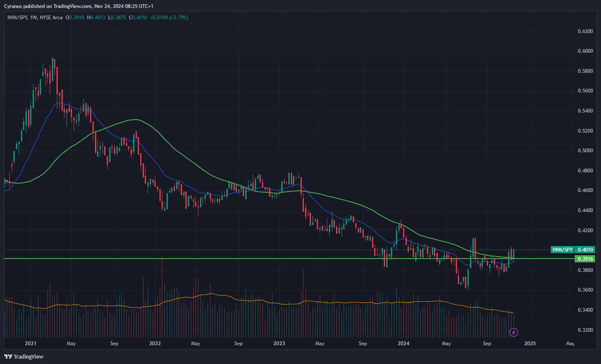The width and height of the screenshot is (601, 364).
Task: Click the 2024 label on time axis
Action: [x=403, y=343]
